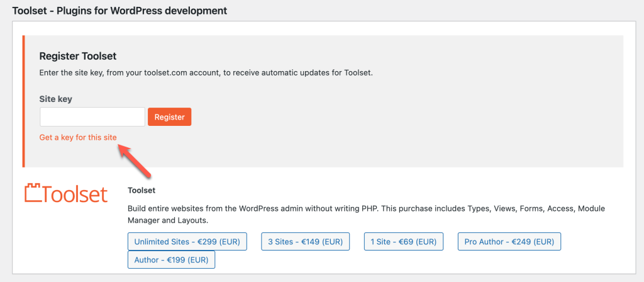Screen dimensions: 644x282
Task: Click the Site key field label
Action: 56,99
